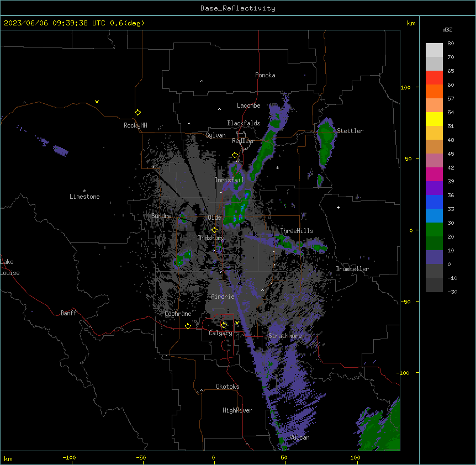Click the RockyMH label

(135, 125)
